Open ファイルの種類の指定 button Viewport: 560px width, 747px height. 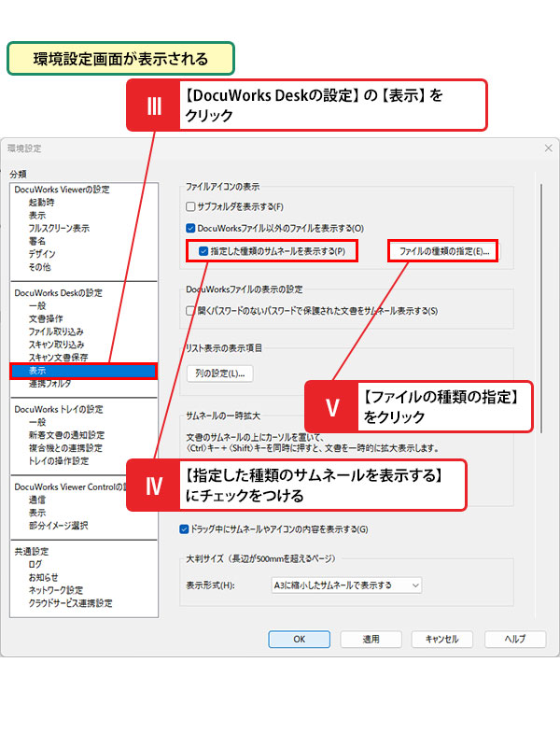444,251
